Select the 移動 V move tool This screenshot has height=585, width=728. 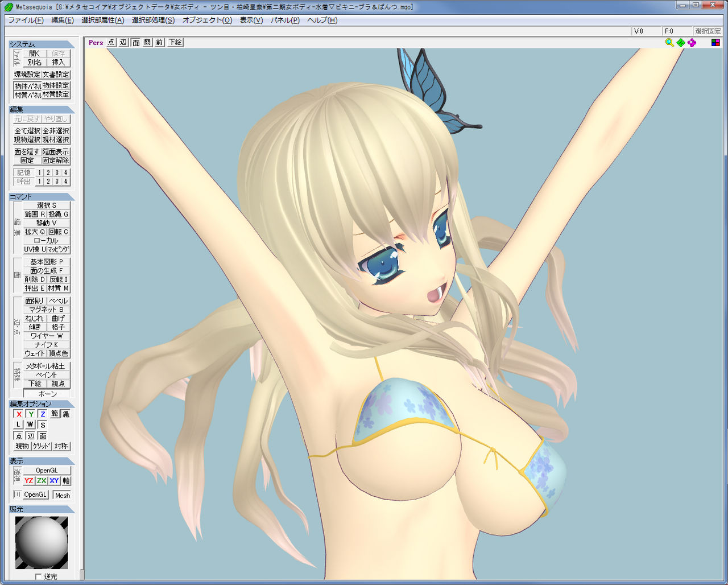[47, 223]
